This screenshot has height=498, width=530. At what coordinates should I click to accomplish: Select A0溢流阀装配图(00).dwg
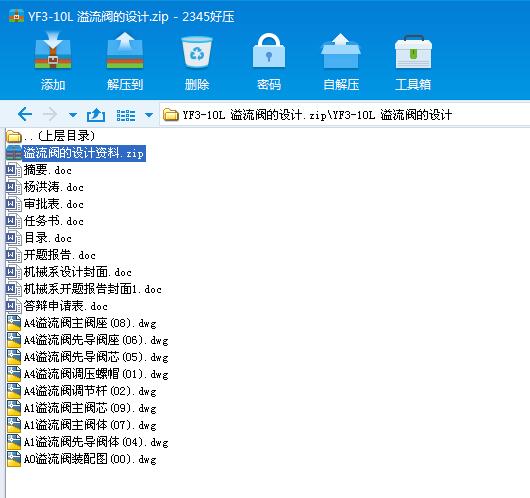coord(81,459)
